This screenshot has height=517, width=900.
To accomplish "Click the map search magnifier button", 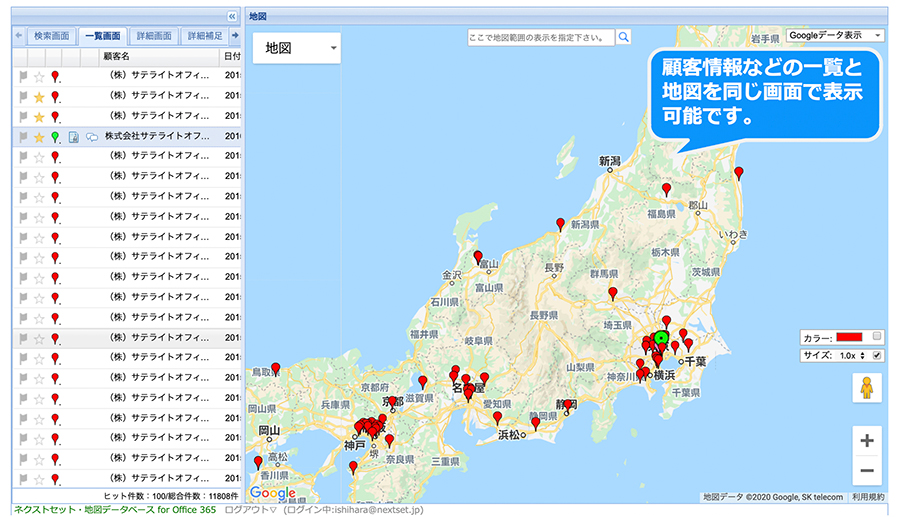I will (x=623, y=37).
